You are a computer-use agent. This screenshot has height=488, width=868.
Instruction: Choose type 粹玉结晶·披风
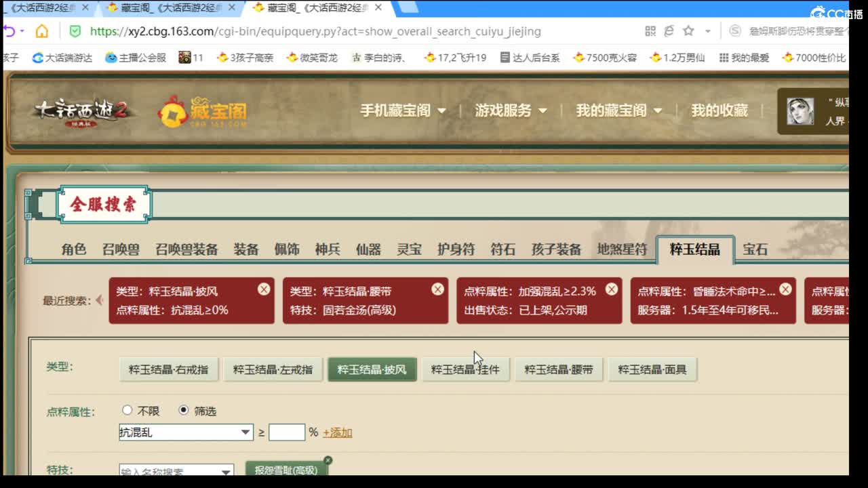(372, 369)
